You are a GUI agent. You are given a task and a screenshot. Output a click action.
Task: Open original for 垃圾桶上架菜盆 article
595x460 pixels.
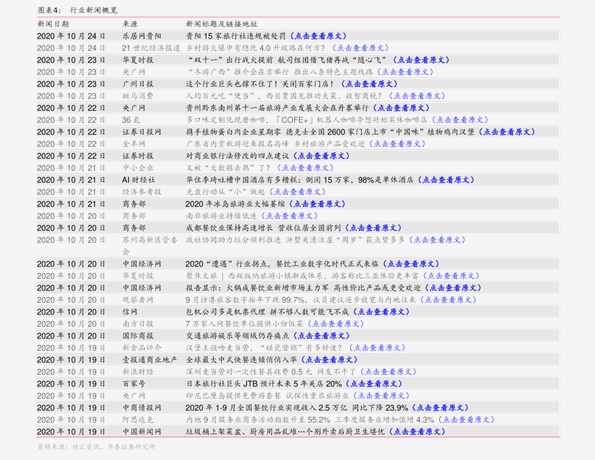tap(417, 432)
